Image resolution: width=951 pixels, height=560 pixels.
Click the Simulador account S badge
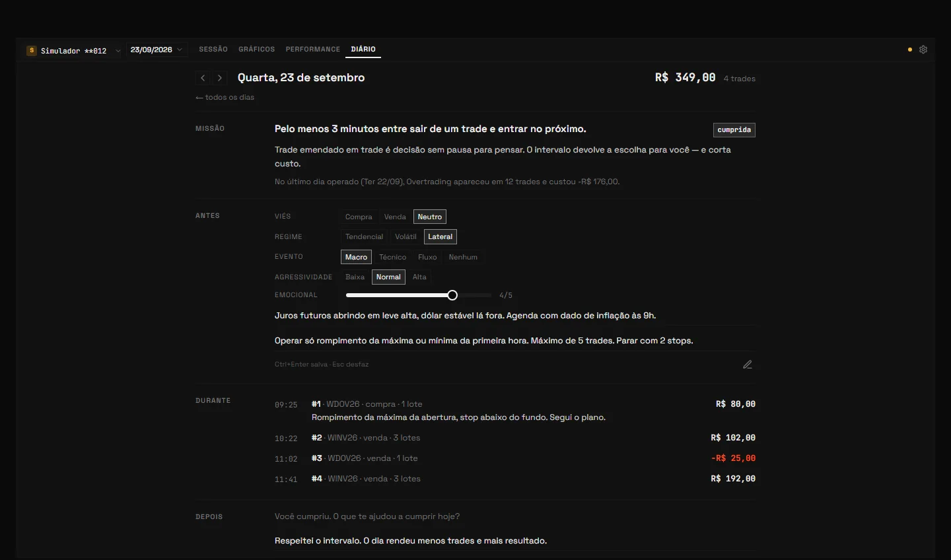tap(32, 50)
